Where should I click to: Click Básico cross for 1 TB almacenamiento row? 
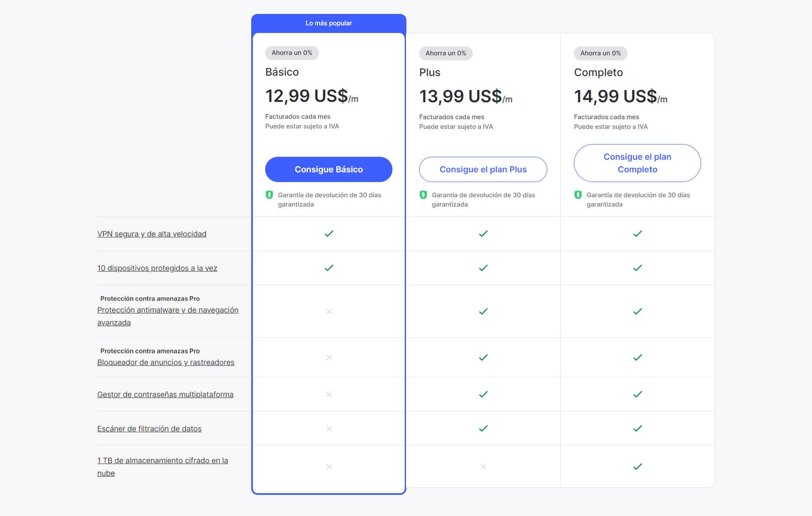pos(329,467)
